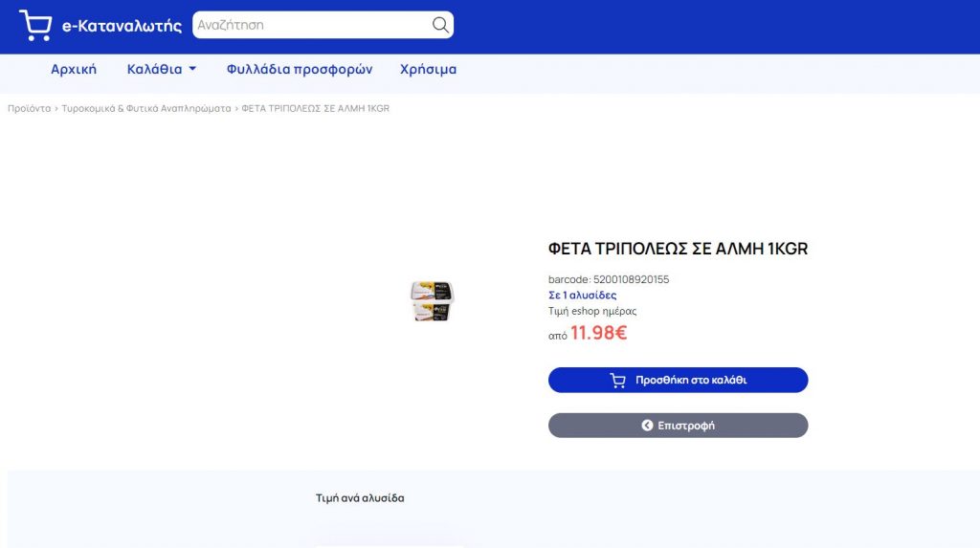Click the Τιμή ανά αλυσίδα section heading
The width and height of the screenshot is (980, 548).
[360, 498]
